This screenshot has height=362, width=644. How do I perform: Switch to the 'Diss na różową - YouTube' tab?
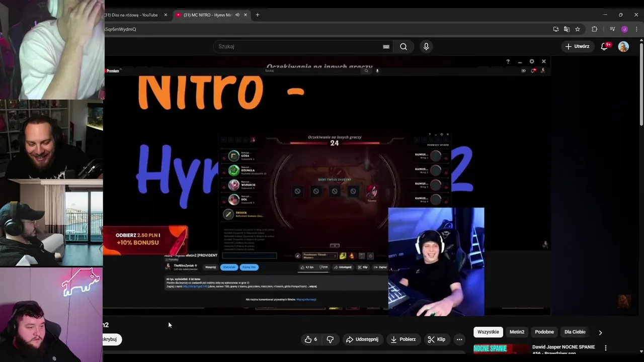coord(132,15)
